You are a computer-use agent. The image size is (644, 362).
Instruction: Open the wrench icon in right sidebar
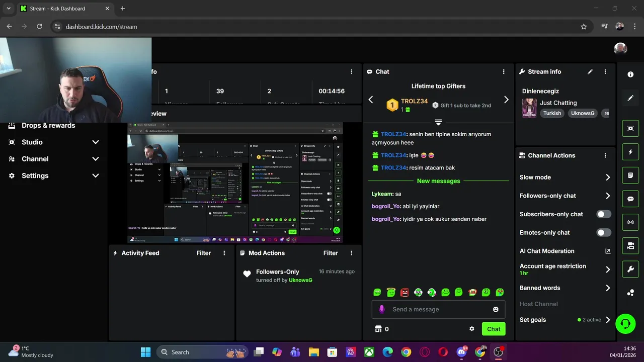point(630,269)
